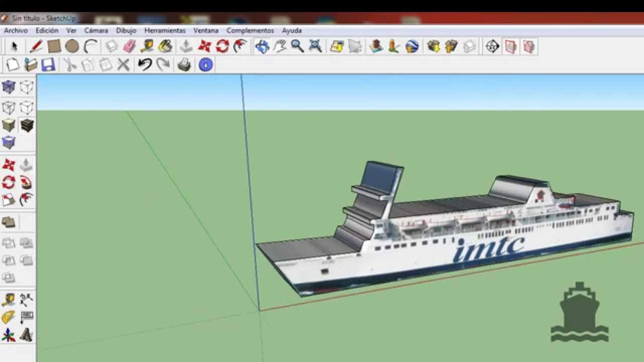Open the Ver menu
Viewport: 644px width, 362px height.
[71, 30]
